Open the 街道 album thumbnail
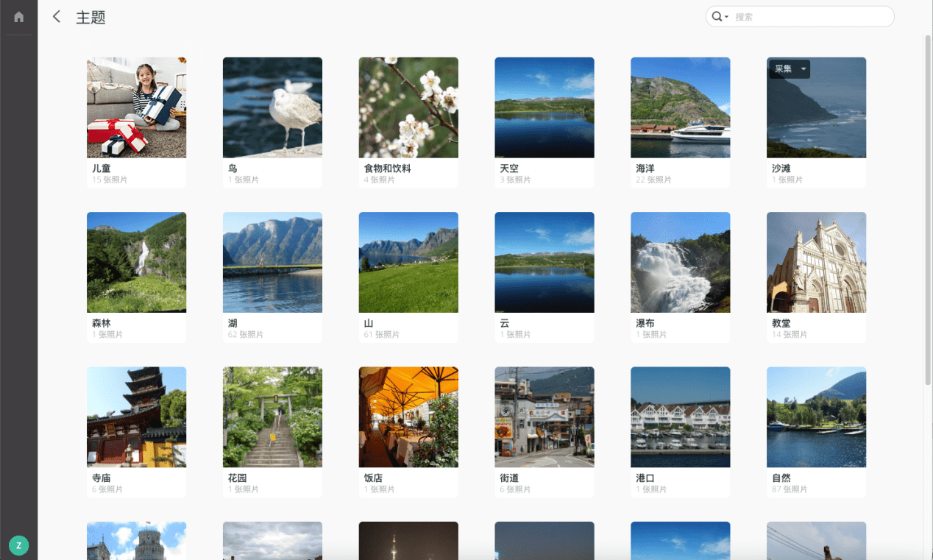The width and height of the screenshot is (933, 560). click(x=544, y=417)
